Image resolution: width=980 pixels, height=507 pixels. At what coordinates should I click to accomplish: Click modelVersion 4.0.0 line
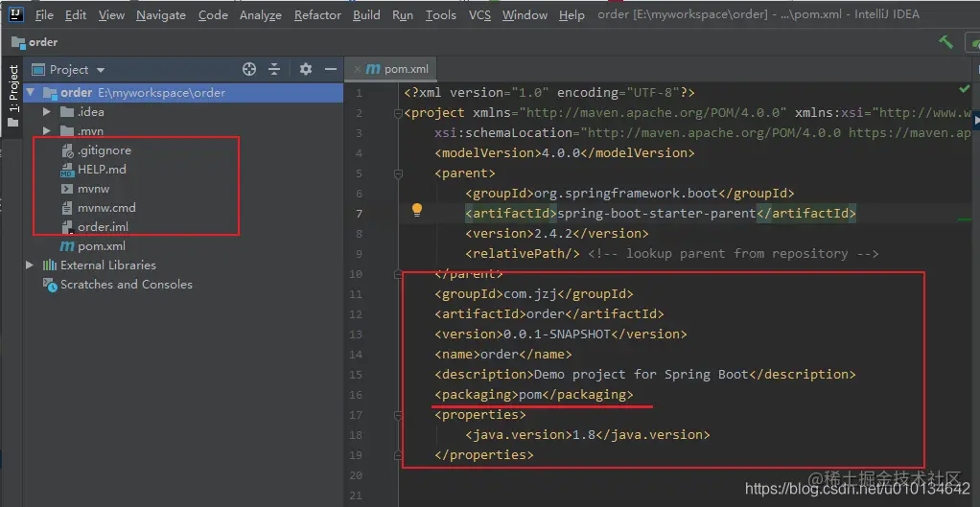point(565,153)
